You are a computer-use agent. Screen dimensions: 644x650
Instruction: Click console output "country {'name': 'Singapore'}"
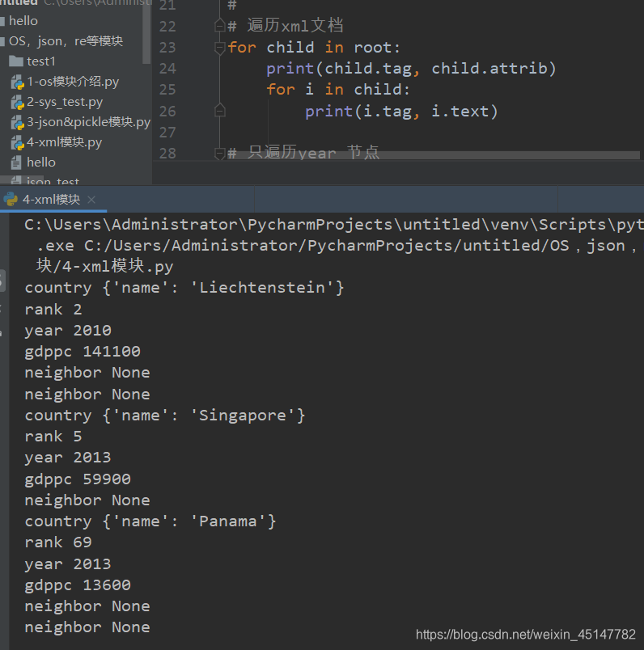coord(165,416)
